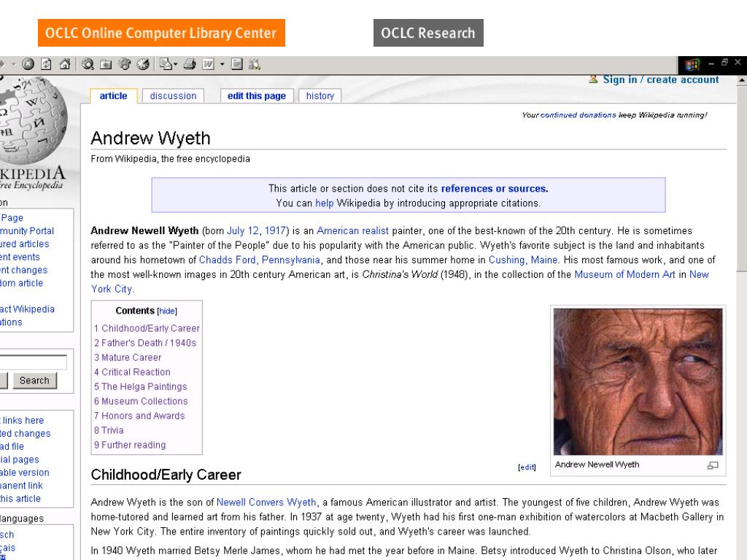Click the Mail toolbar icon
The width and height of the screenshot is (747, 560).
pos(166,64)
